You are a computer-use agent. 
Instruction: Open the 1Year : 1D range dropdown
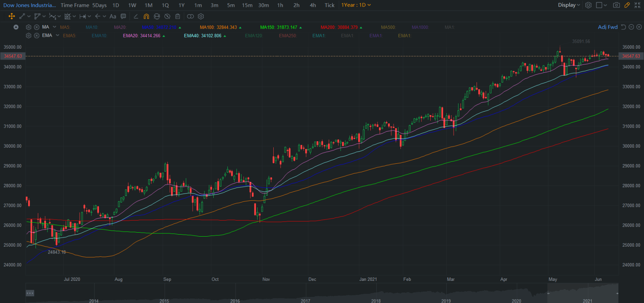[356, 5]
